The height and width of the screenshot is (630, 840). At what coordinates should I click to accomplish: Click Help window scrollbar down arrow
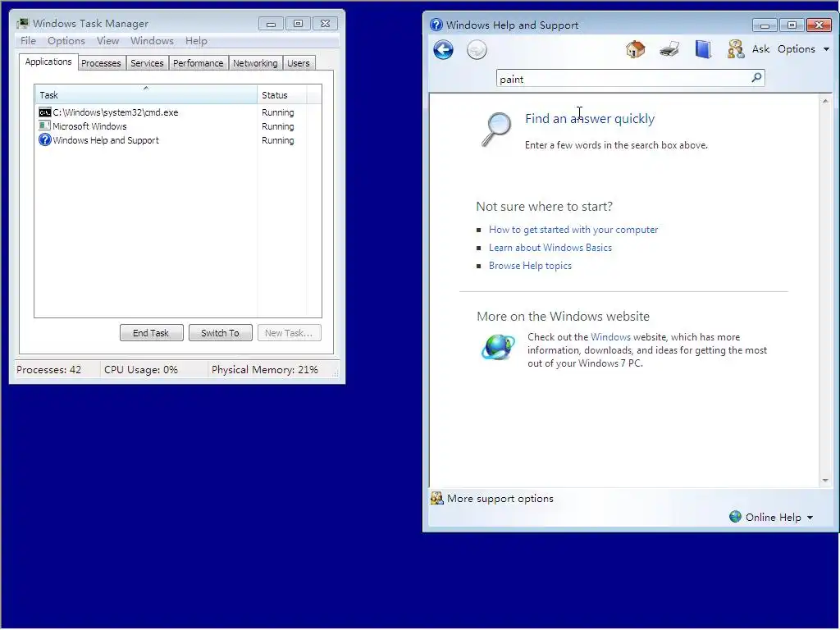coord(825,481)
